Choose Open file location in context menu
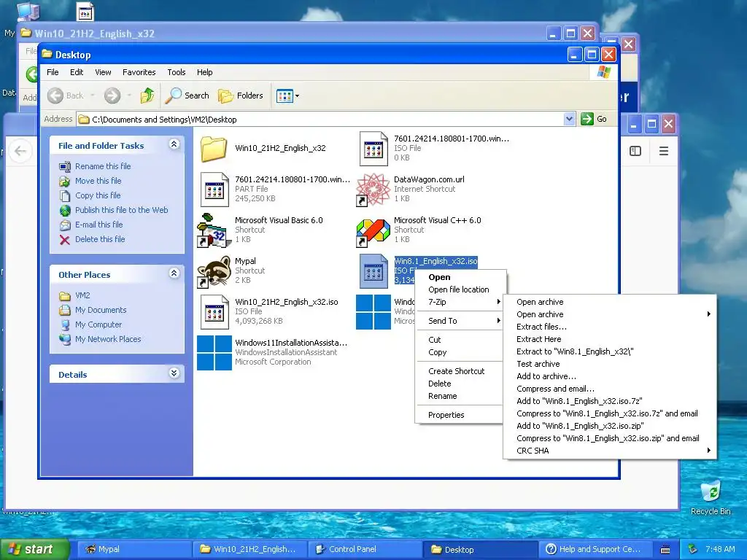Screen dimensions: 747x560 pyautogui.click(x=459, y=289)
